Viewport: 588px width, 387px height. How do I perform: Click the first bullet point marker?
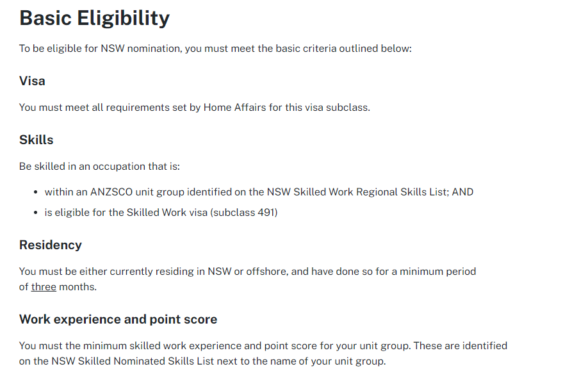click(x=36, y=192)
